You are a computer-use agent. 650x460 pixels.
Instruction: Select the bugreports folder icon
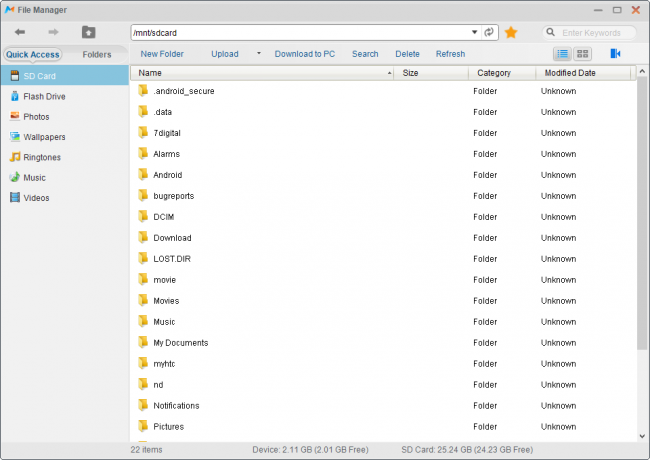[143, 196]
